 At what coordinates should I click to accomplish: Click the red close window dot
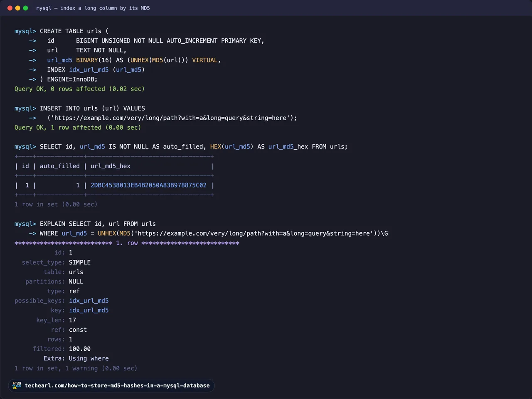coord(10,8)
